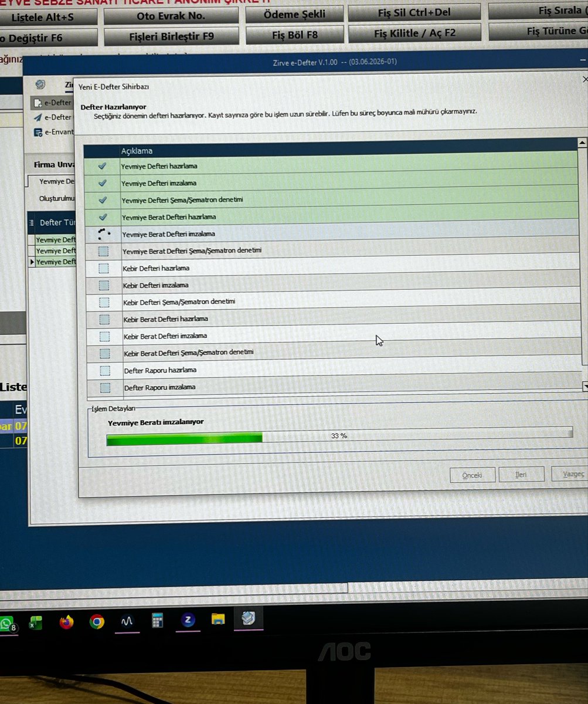Viewport: 588px width, 704px height.
Task: Click the İleri button
Action: 521,475
